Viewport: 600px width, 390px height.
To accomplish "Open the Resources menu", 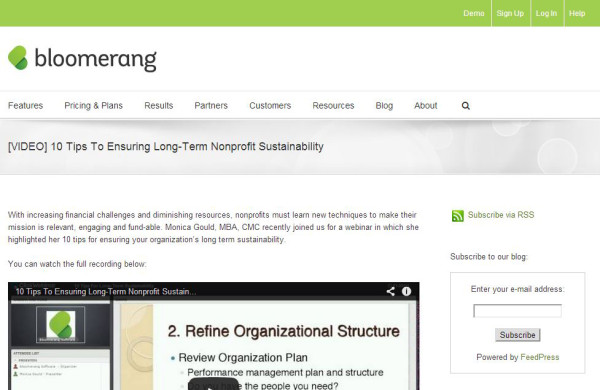I will (333, 106).
